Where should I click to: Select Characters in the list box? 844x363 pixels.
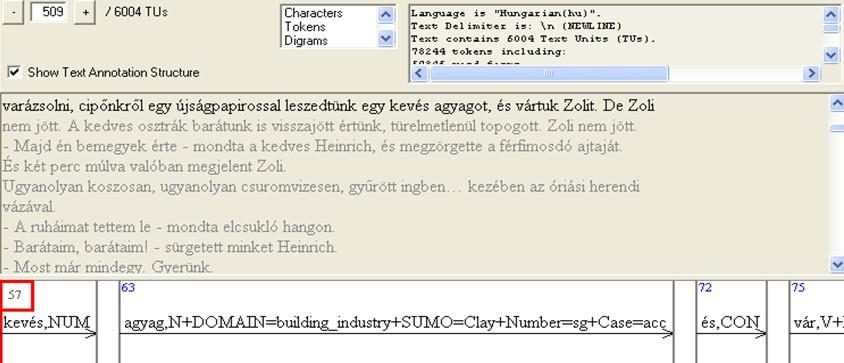click(313, 13)
